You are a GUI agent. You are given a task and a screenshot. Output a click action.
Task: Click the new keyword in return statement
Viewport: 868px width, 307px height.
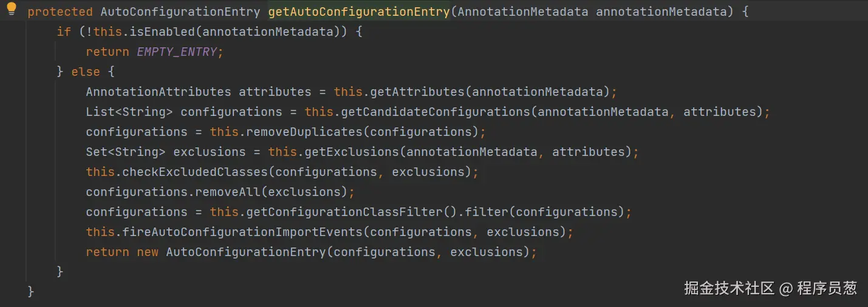coord(148,252)
